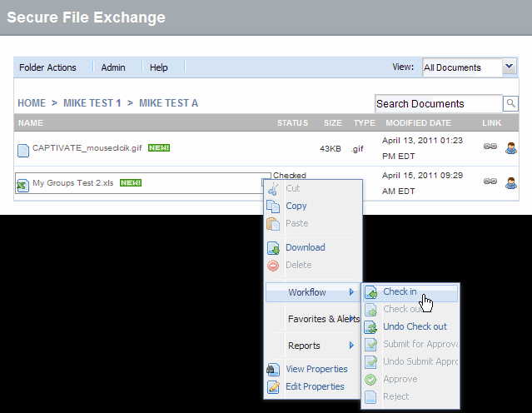The height and width of the screenshot is (413, 532).
Task: Click the link icon for CAPTIVATE_mouseclcik.gif
Action: click(x=490, y=147)
